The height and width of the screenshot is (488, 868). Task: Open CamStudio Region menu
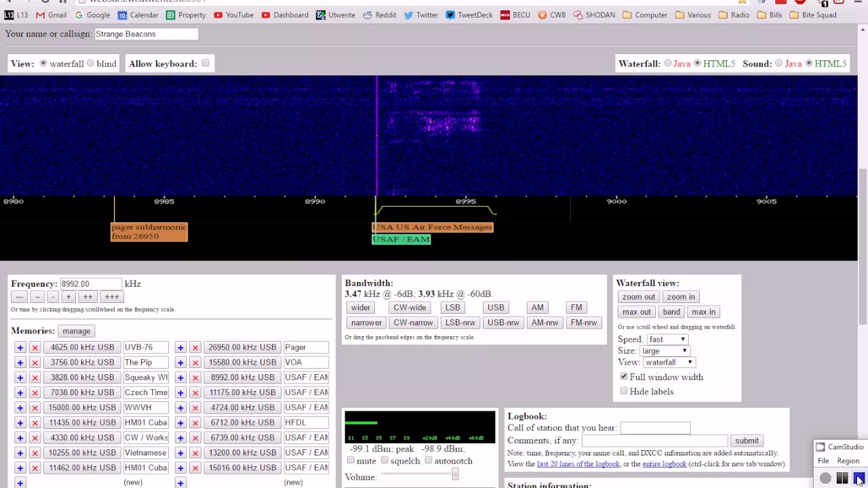coord(848,461)
